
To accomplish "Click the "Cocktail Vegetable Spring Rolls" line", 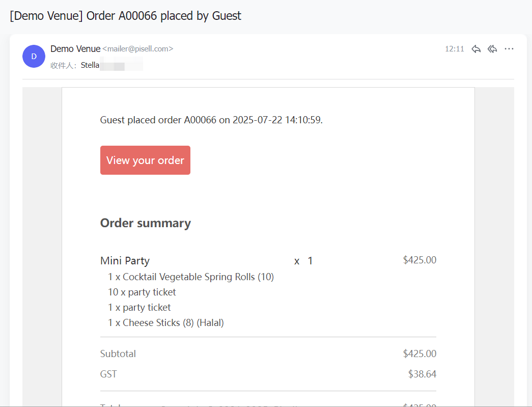I will click(191, 277).
